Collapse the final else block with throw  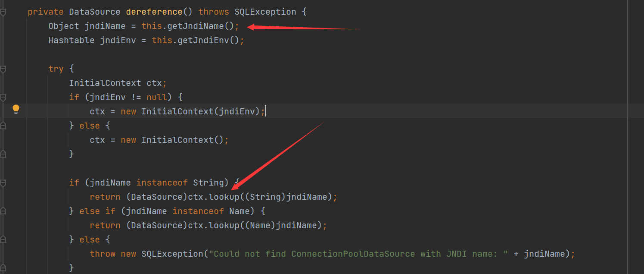3,240
